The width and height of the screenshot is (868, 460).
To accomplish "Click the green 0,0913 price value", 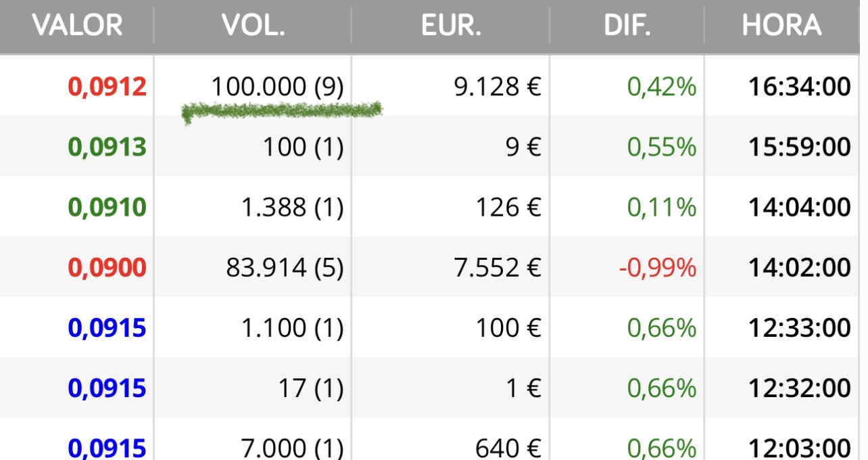I will click(x=107, y=147).
